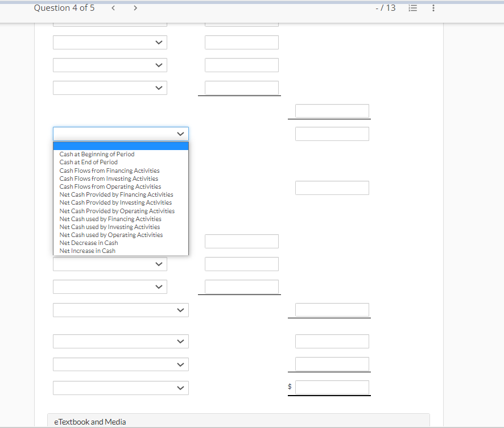Choose "Cash Flows from Investing Activities" option
This screenshot has width=504, height=428.
(109, 178)
